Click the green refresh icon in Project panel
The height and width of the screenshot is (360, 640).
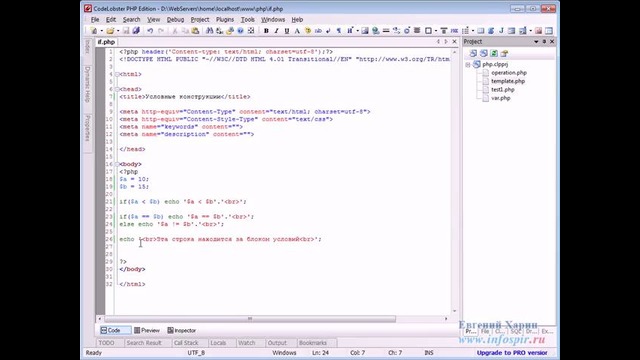494,53
